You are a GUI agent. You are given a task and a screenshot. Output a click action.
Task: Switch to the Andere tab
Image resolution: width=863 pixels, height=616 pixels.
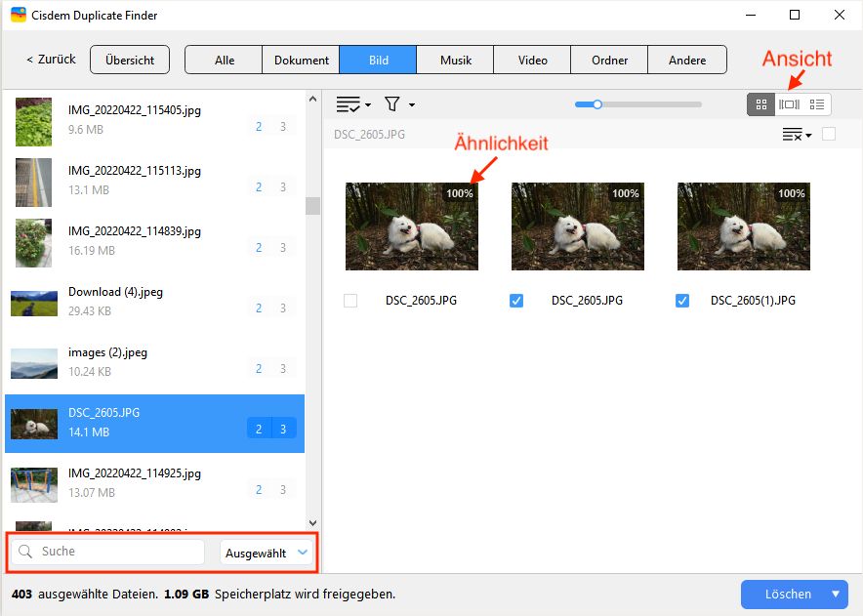(x=687, y=60)
